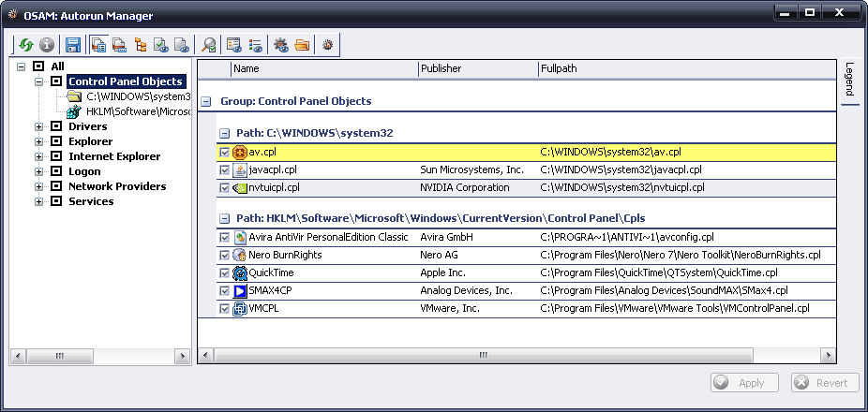The width and height of the screenshot is (868, 412).
Task: Uncheck the Avira AntiVir PersonalEdition checkbox
Action: (224, 237)
